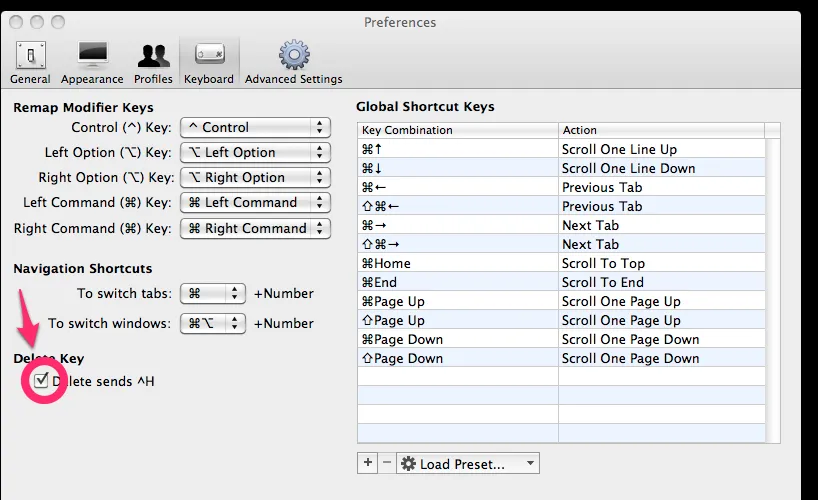Select the Scroll To End shortcut row
This screenshot has height=500, width=818.
560,282
